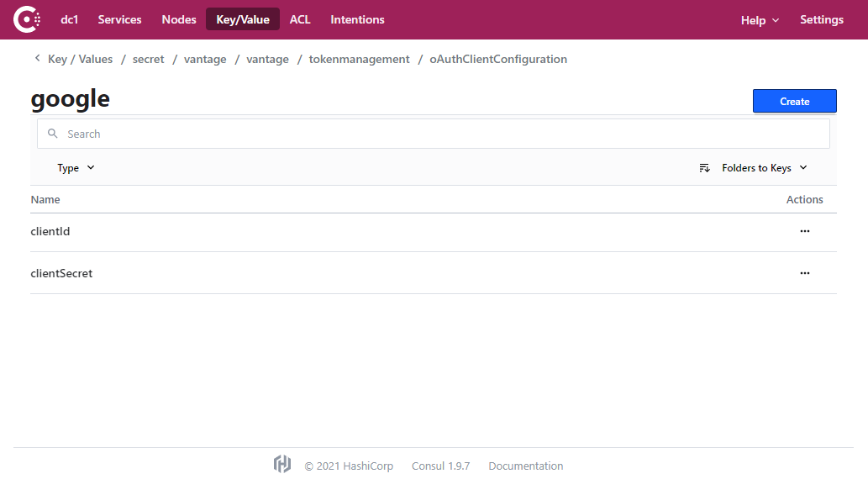Image resolution: width=868 pixels, height=479 pixels.
Task: Click the Consul 1.9.7 version link
Action: (440, 466)
